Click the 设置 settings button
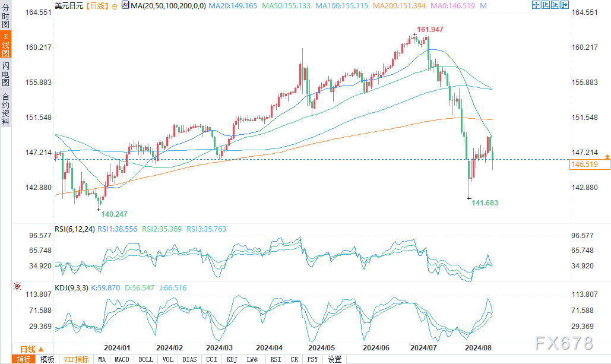This screenshot has height=364, width=611. point(334,359)
